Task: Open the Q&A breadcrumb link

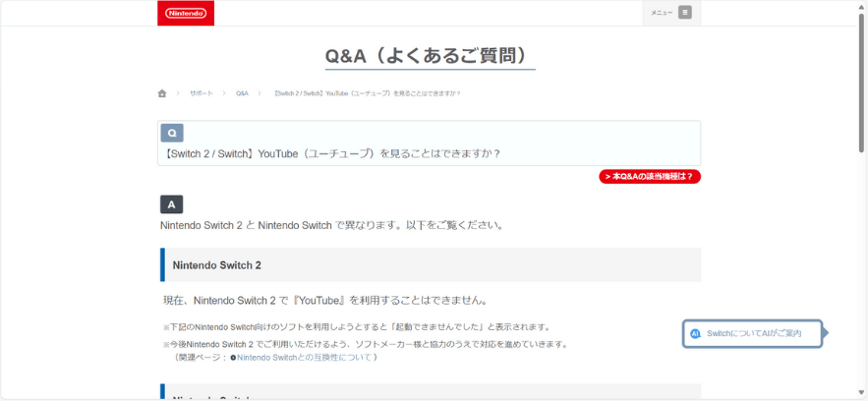Action: (x=242, y=93)
